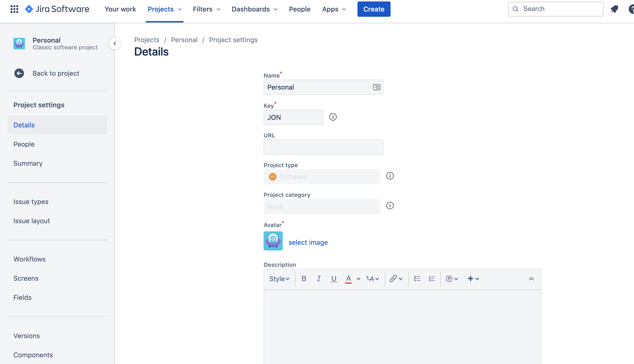
Task: Open the Filters menu
Action: [207, 9]
